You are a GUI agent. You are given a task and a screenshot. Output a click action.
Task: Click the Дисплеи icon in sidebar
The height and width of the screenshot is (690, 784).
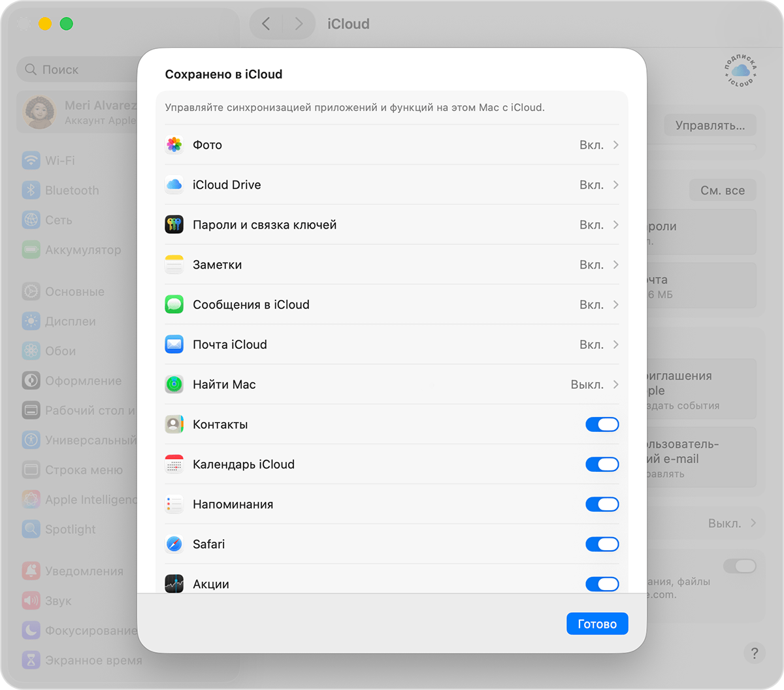click(31, 321)
